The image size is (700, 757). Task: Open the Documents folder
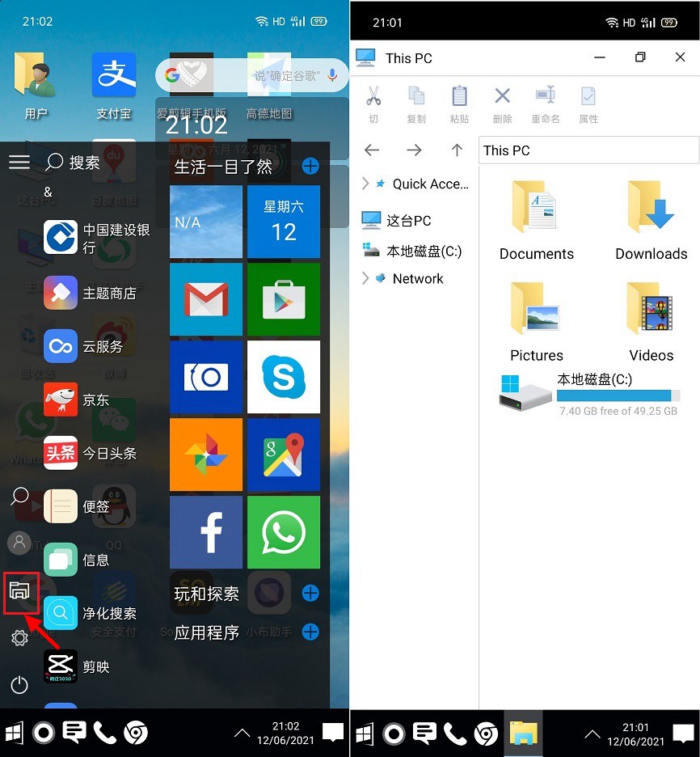537,221
